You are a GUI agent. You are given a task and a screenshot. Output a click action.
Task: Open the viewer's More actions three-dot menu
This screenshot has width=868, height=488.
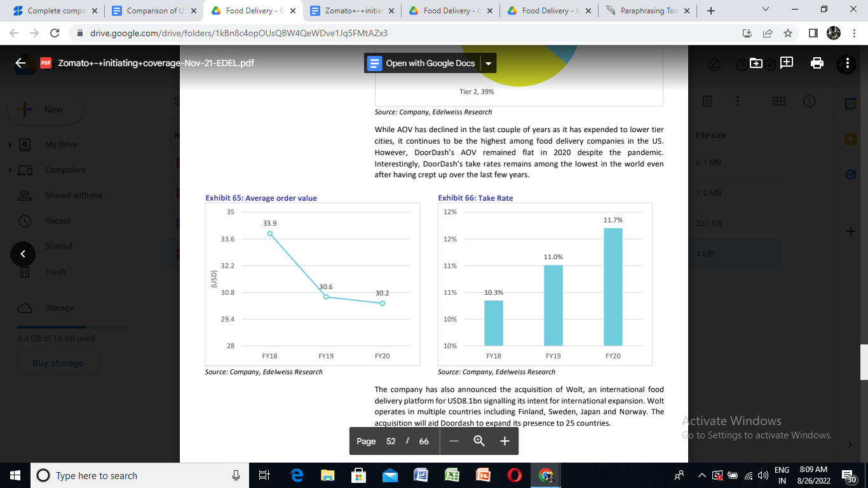[846, 63]
